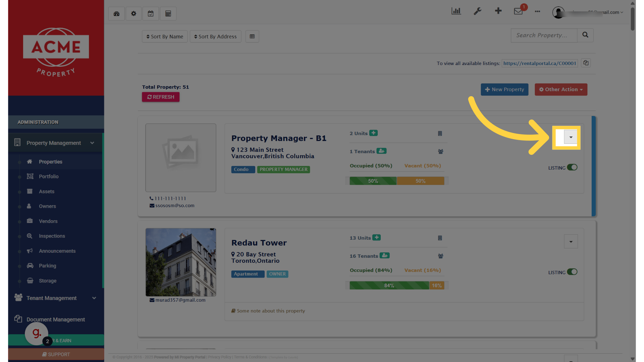Open Portfolio in the sidebar menu
The width and height of the screenshot is (644, 362).
49,177
